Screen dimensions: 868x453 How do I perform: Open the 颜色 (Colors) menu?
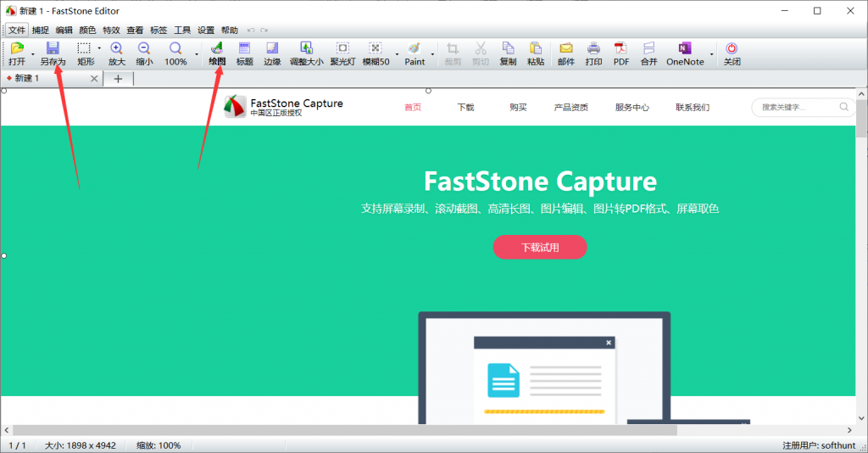click(87, 31)
